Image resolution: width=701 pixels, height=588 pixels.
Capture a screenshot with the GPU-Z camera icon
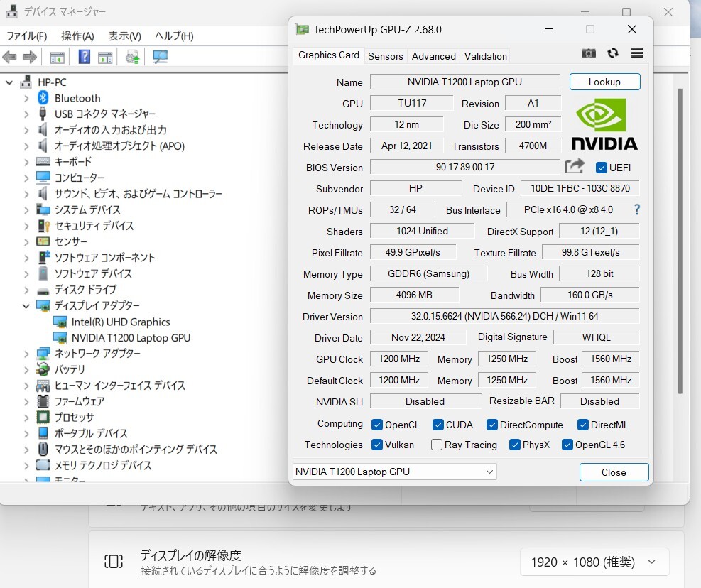click(588, 53)
